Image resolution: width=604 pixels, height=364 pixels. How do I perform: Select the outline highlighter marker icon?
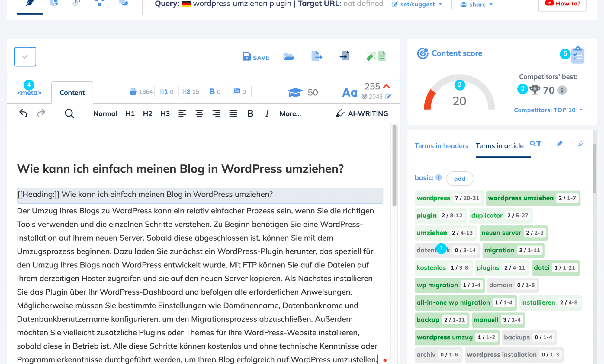[580, 144]
